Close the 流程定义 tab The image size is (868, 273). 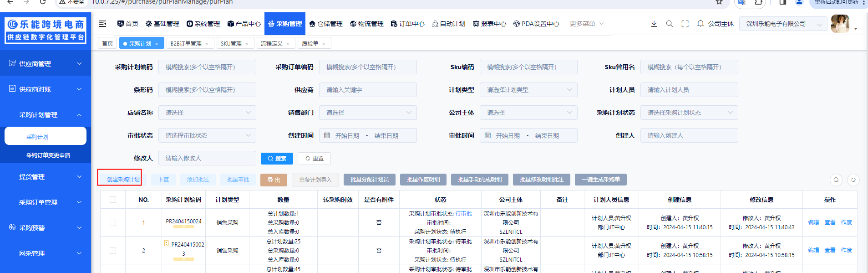pyautogui.click(x=288, y=44)
